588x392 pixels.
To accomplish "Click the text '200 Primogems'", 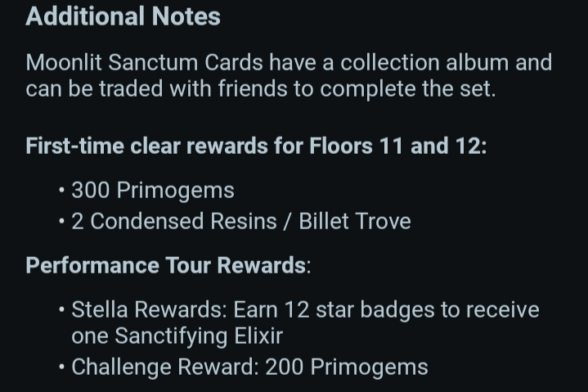I will (x=347, y=367).
